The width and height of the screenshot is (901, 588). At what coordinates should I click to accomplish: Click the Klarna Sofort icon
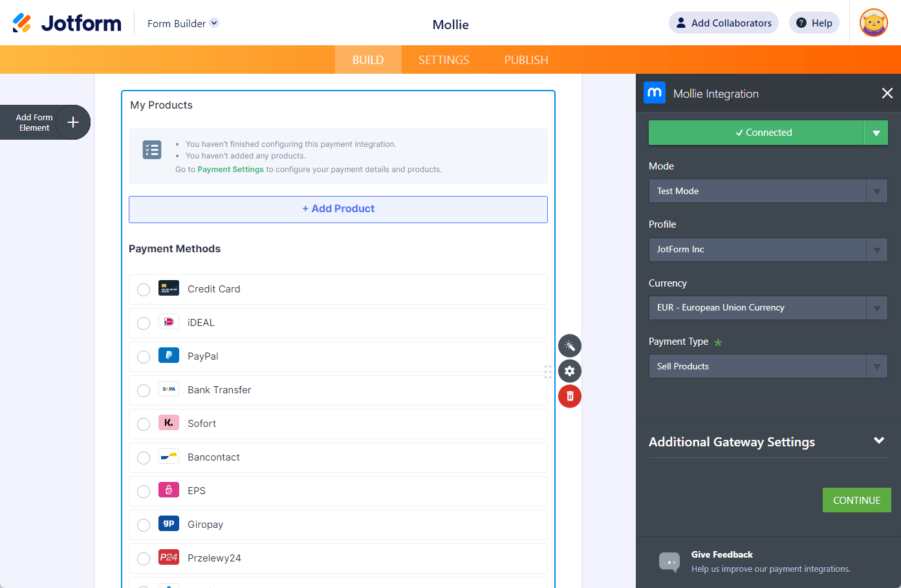[169, 423]
